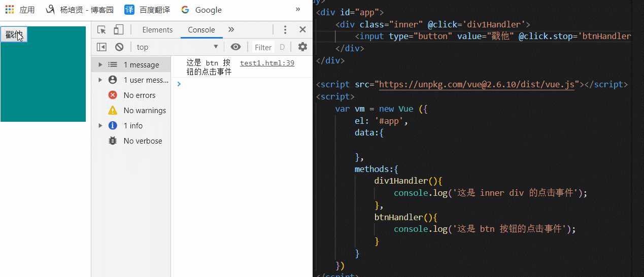Viewport: 644px width, 277px height.
Task: Click the red error icon in sidebar
Action: coord(113,95)
